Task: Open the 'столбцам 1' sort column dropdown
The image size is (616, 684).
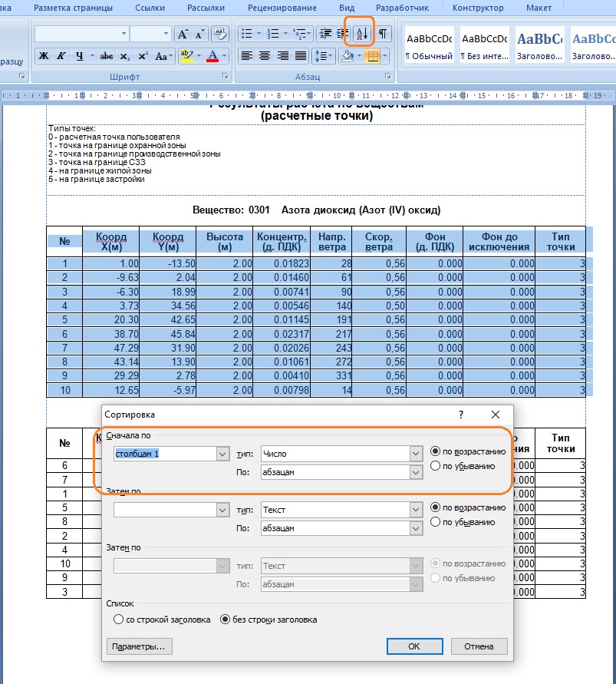Action: tap(222, 454)
